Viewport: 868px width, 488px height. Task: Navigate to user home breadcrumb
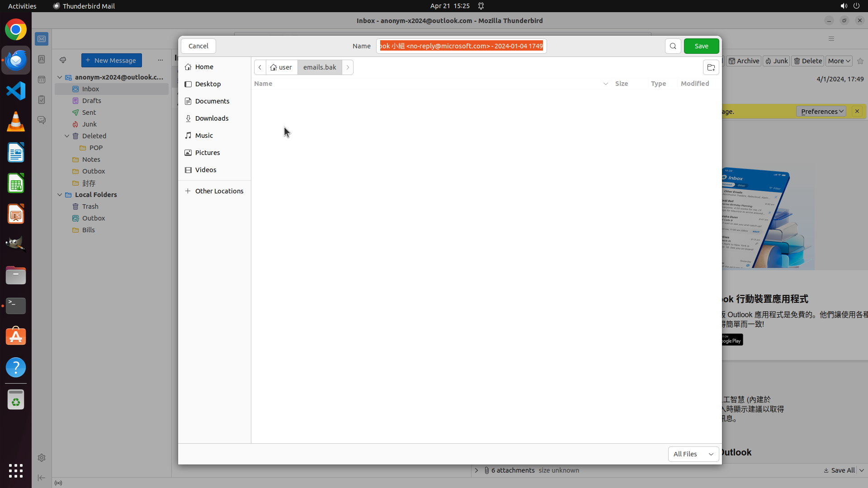click(282, 67)
